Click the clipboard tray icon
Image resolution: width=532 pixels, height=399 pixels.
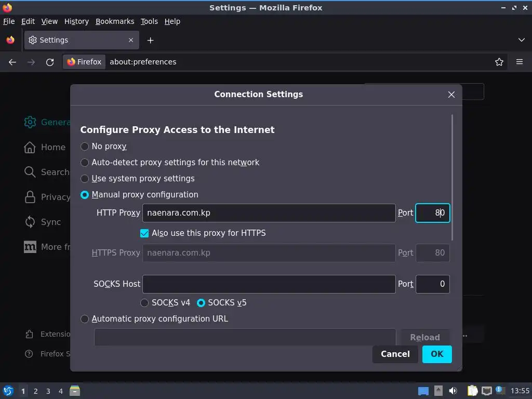click(472, 391)
